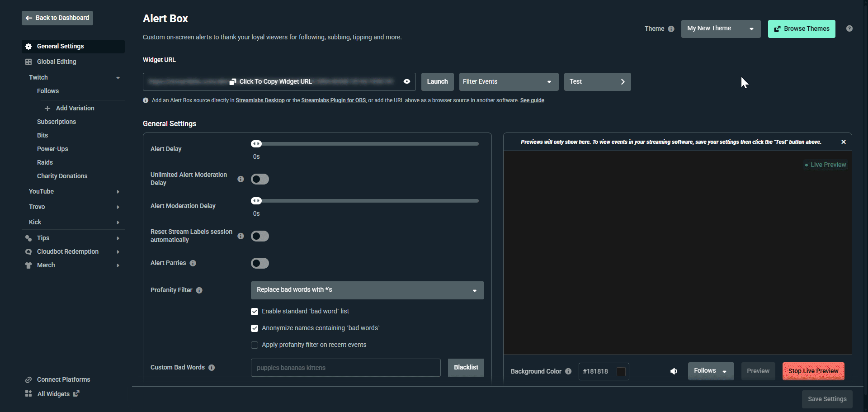Click the plus icon beside Add Variation

[47, 109]
